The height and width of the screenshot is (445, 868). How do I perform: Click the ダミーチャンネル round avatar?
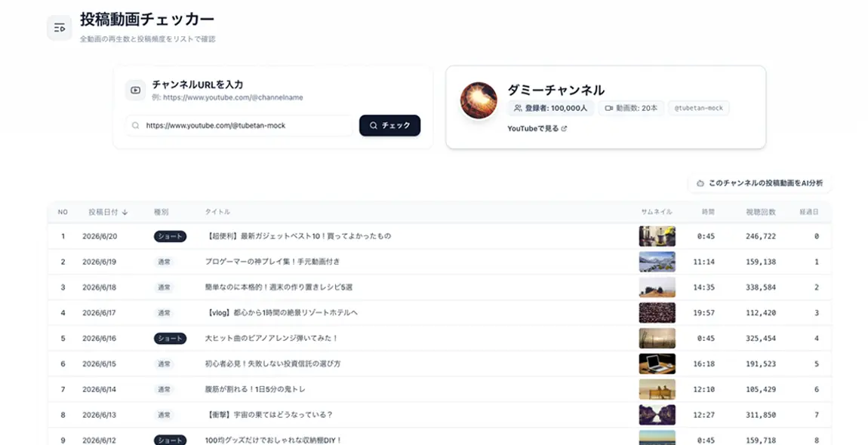479,100
